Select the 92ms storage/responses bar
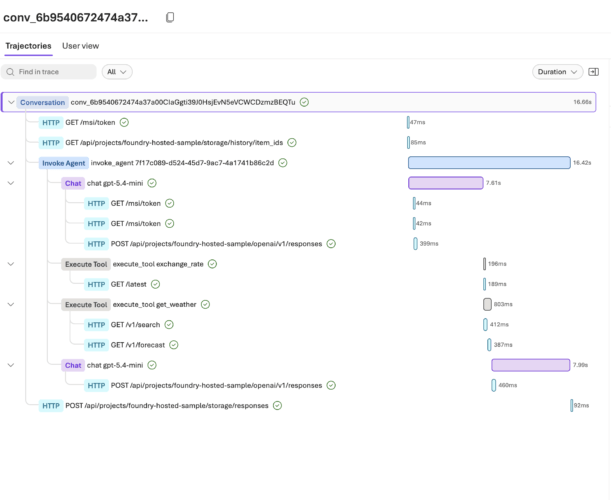Viewport: 611px width, 500px height. (572, 406)
